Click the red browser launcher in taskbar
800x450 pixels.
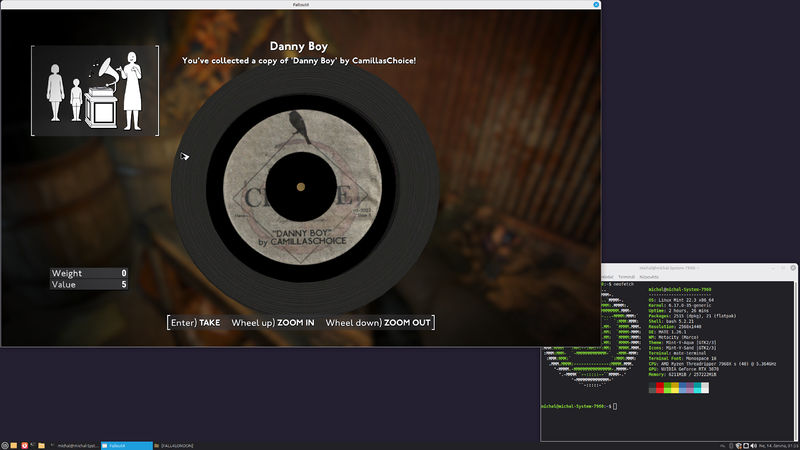pos(24,445)
